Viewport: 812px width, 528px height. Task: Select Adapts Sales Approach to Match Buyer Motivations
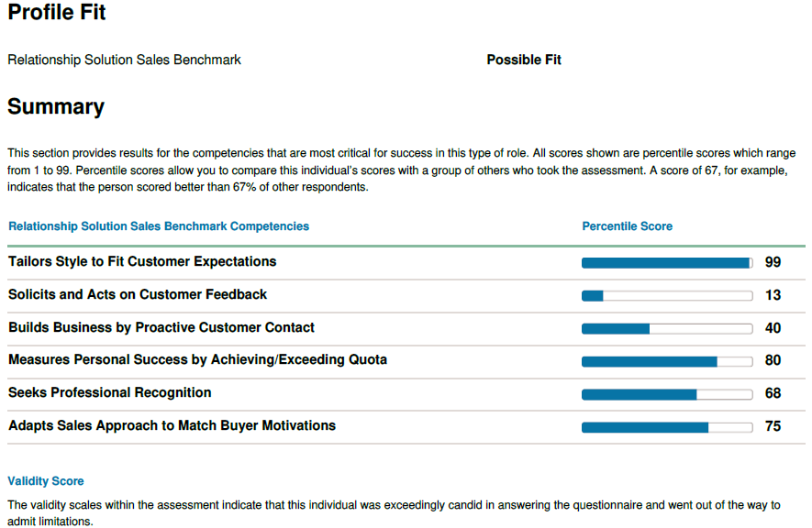(x=172, y=425)
